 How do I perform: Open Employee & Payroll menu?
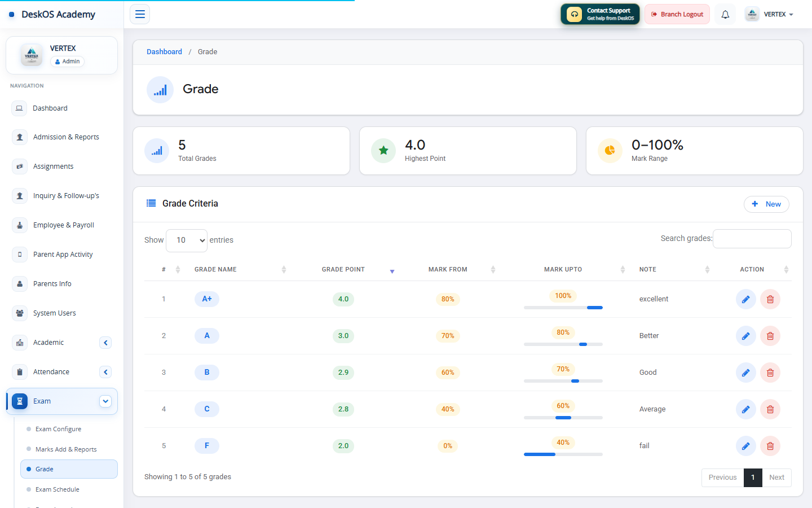click(x=62, y=225)
